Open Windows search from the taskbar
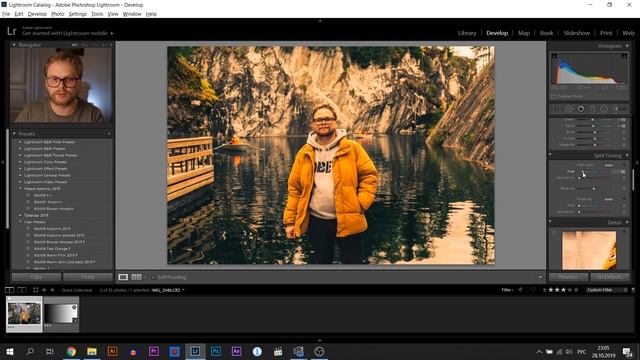 coord(30,351)
